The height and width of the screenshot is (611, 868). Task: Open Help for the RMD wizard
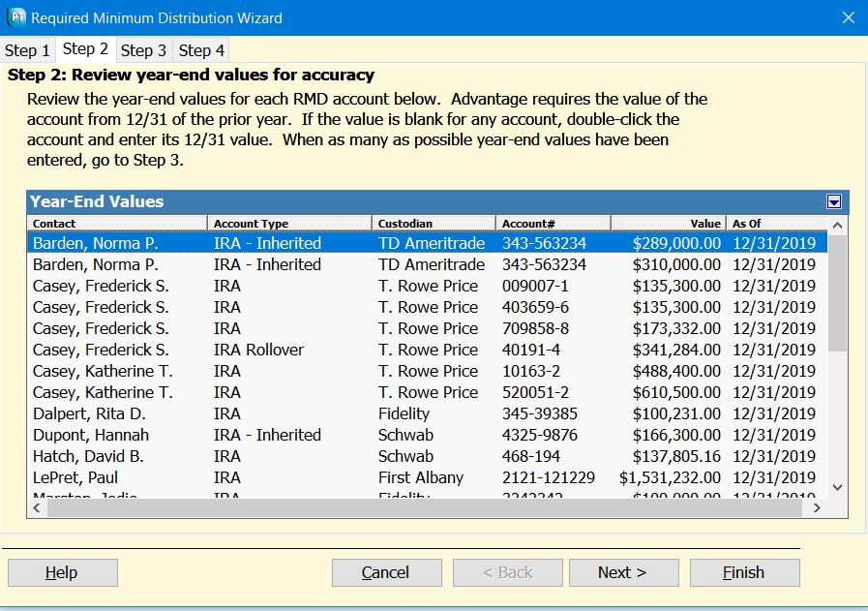62,572
